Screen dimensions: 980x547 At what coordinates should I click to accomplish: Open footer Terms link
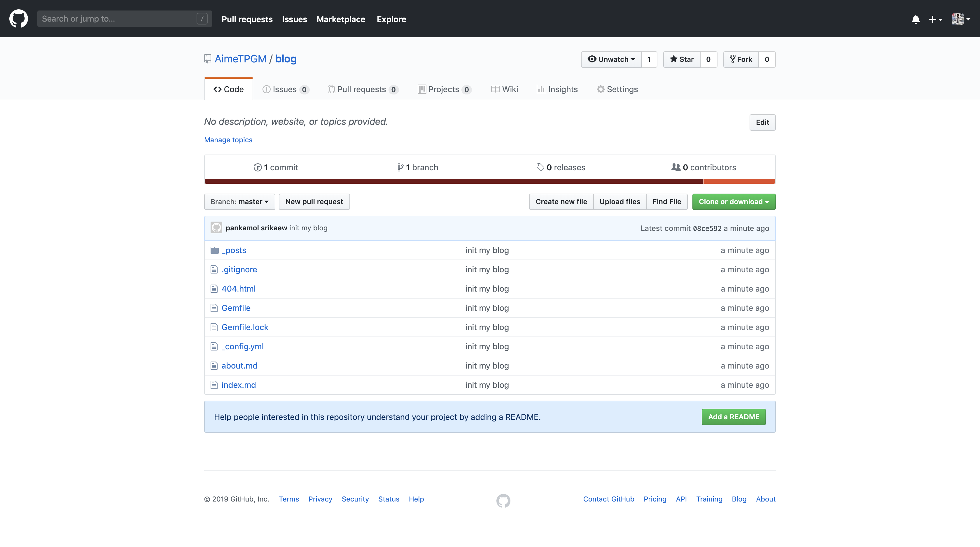pos(289,499)
